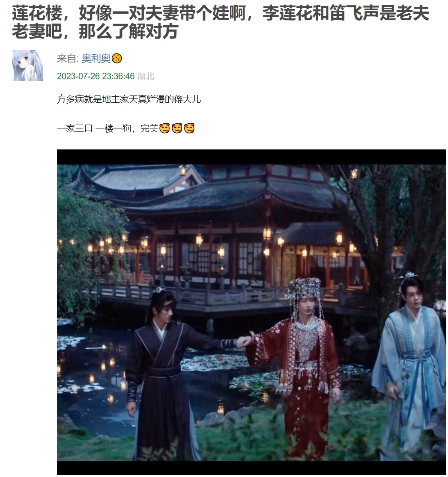Visit the profile link 奥利奥
Image resolution: width=448 pixels, height=477 pixels.
click(96, 58)
